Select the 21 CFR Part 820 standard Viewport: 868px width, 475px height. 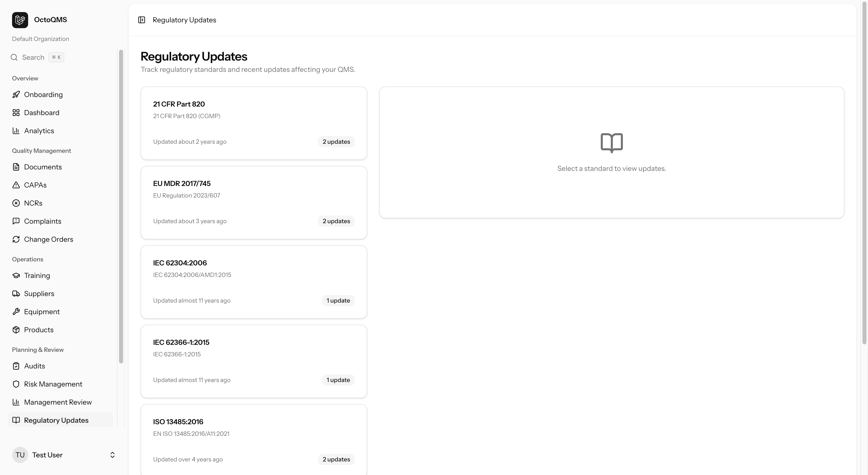tap(254, 123)
